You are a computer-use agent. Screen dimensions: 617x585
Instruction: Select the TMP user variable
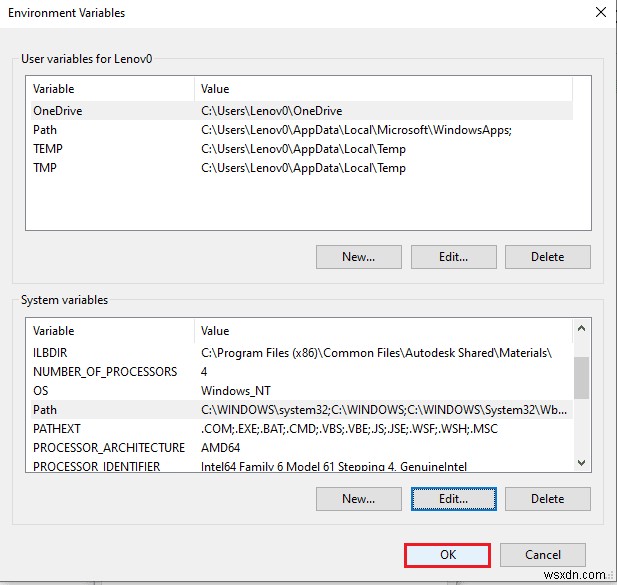[302, 168]
